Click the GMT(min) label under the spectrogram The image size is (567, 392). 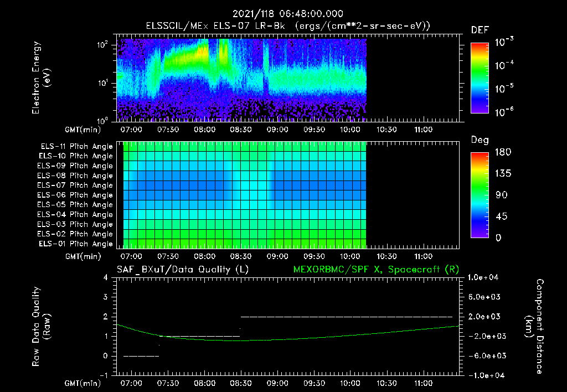coord(83,130)
